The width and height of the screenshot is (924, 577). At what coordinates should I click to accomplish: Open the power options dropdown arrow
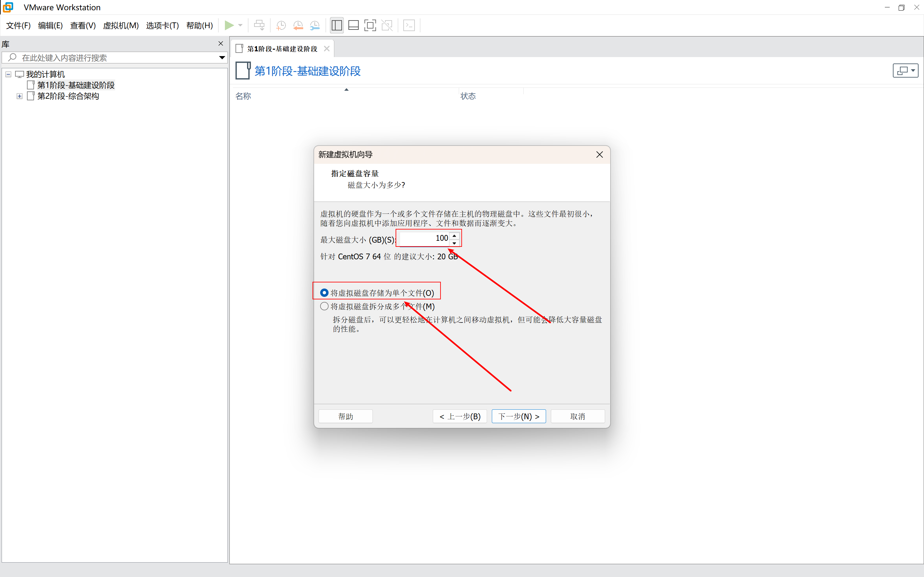[x=240, y=26]
